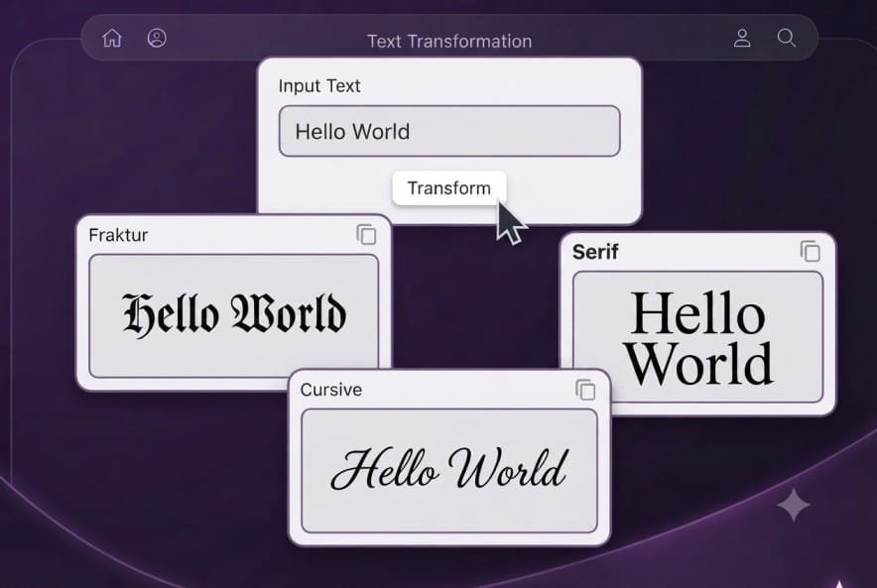The width and height of the screenshot is (877, 588).
Task: Click the Text Transformation title
Action: click(x=449, y=42)
